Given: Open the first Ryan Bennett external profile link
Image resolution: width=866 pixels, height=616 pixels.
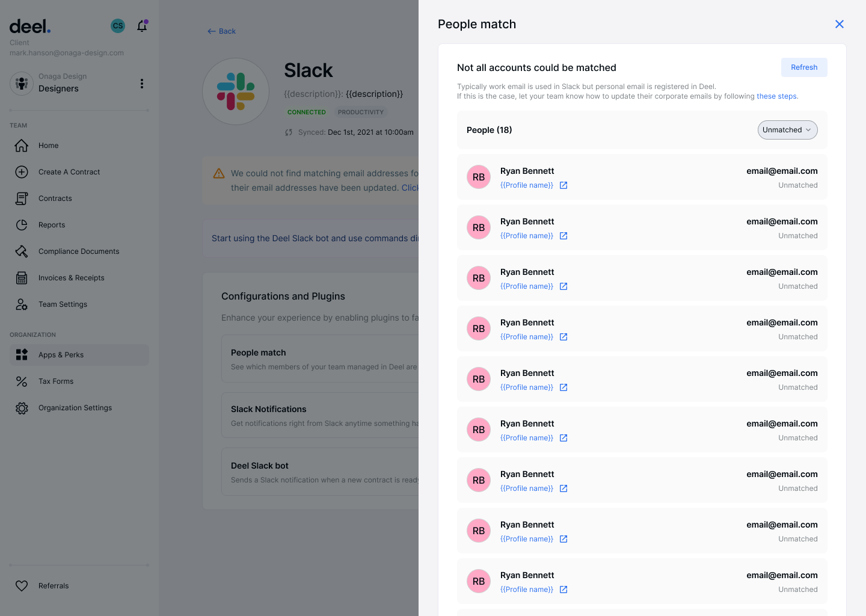Looking at the screenshot, I should pyautogui.click(x=564, y=185).
